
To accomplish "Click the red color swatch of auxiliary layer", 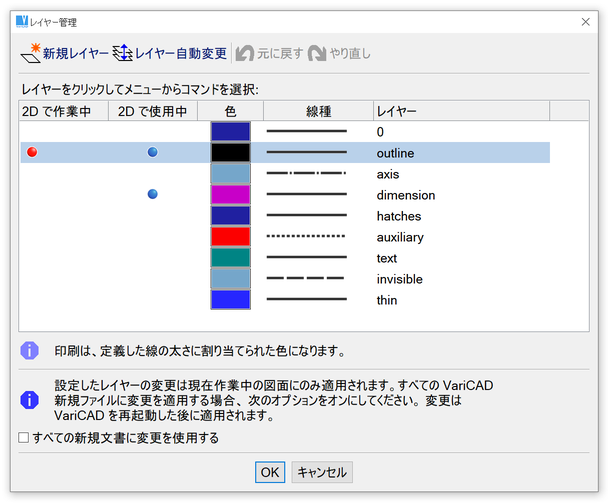I will [x=230, y=237].
